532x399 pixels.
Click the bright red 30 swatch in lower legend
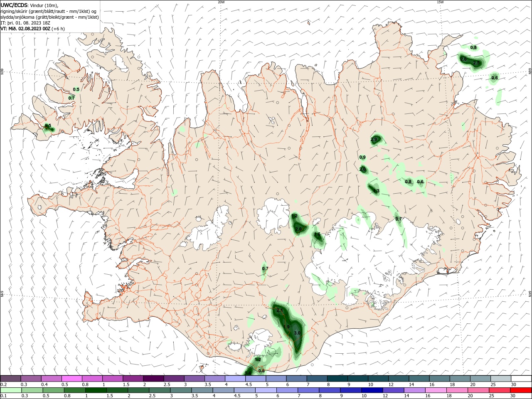pos(521,390)
